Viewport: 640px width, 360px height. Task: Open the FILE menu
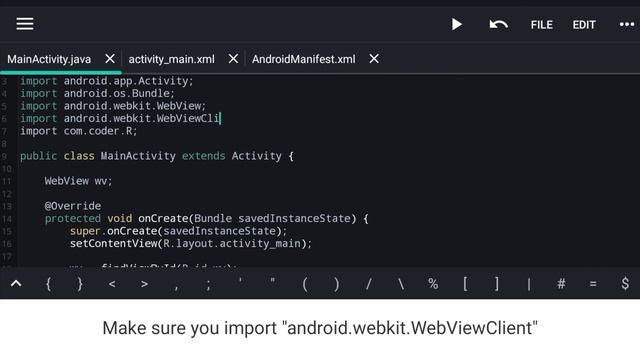pyautogui.click(x=542, y=25)
